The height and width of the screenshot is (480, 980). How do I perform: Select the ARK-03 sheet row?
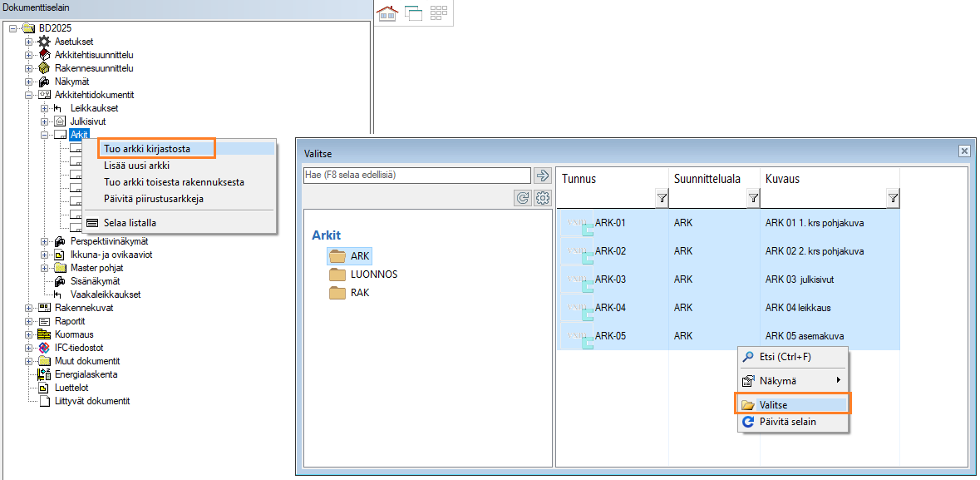click(610, 280)
